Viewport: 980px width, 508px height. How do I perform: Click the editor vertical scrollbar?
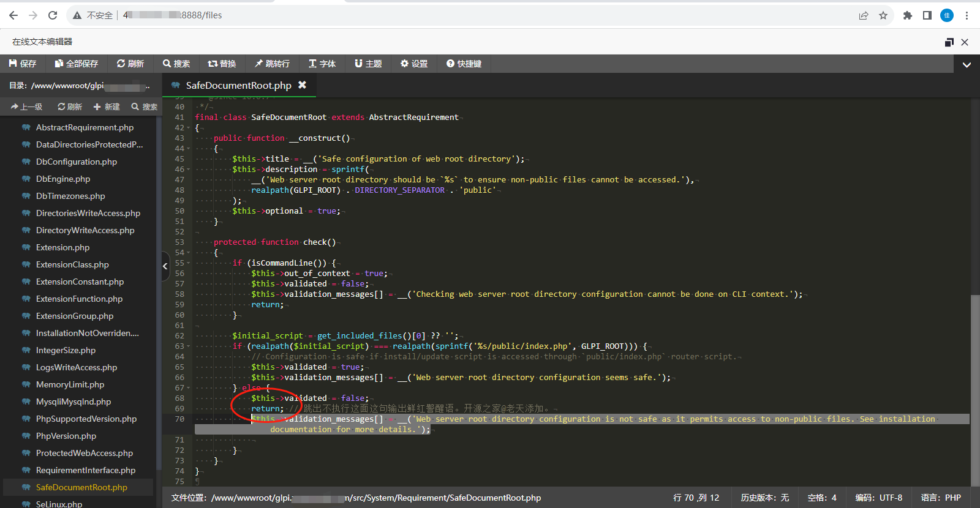click(x=975, y=390)
